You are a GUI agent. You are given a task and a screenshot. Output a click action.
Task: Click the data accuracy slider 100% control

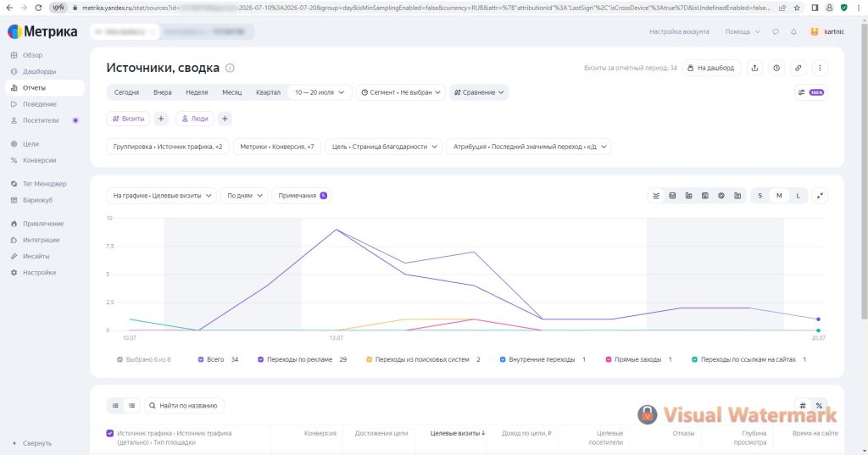(811, 92)
